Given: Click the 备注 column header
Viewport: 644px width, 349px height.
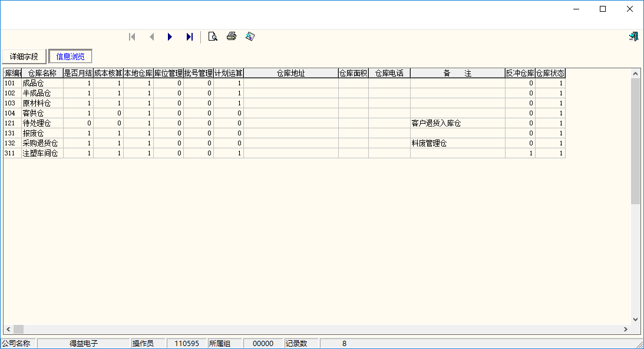Looking at the screenshot, I should tap(457, 74).
